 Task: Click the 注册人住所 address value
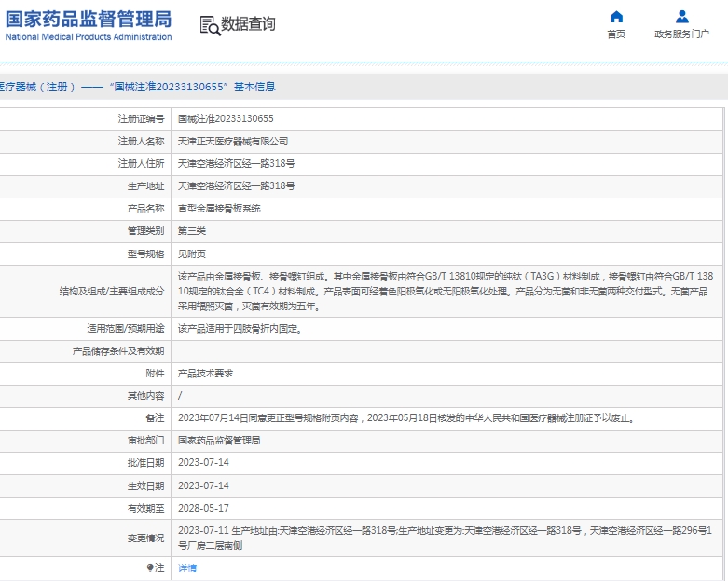(x=237, y=164)
